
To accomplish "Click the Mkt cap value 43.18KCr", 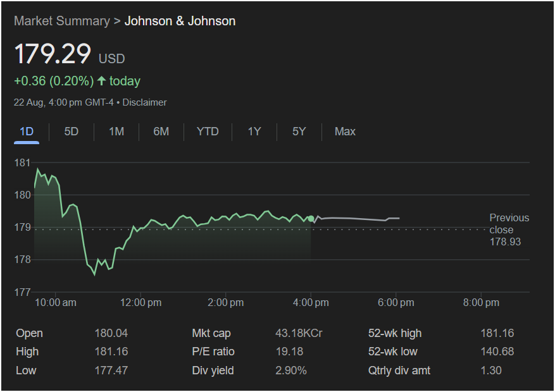I will [299, 333].
